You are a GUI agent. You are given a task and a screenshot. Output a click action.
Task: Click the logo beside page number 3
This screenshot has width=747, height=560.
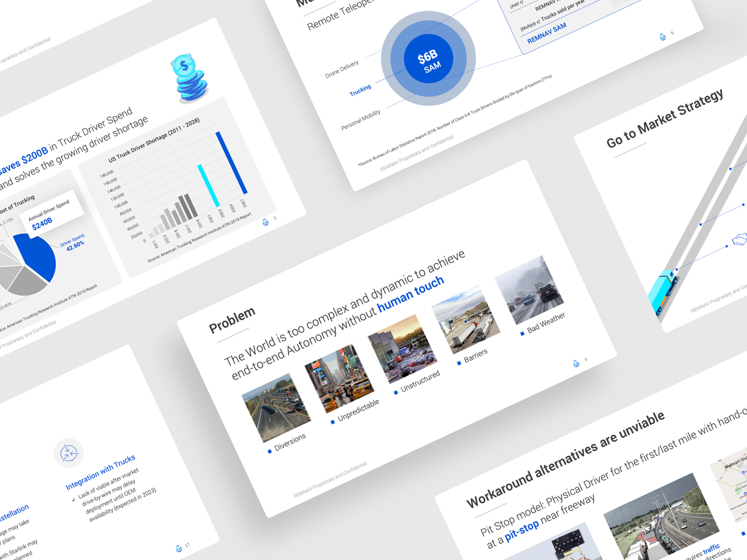(x=576, y=364)
